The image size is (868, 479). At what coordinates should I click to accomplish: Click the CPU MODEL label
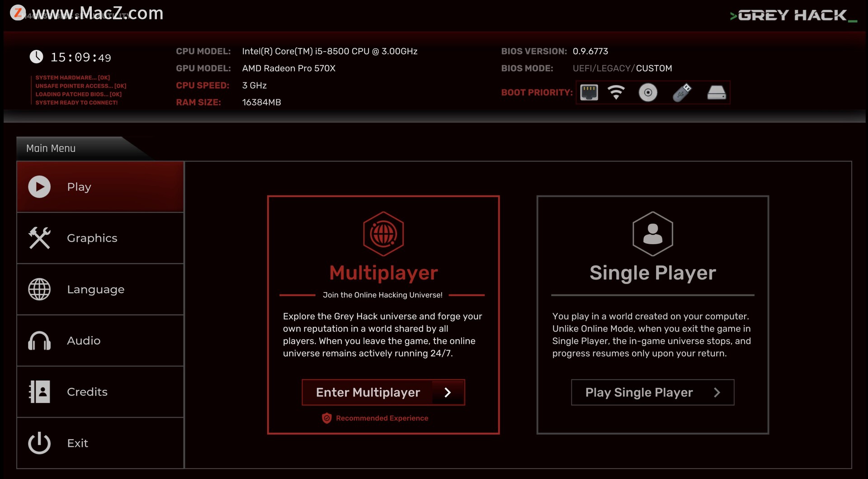(203, 51)
